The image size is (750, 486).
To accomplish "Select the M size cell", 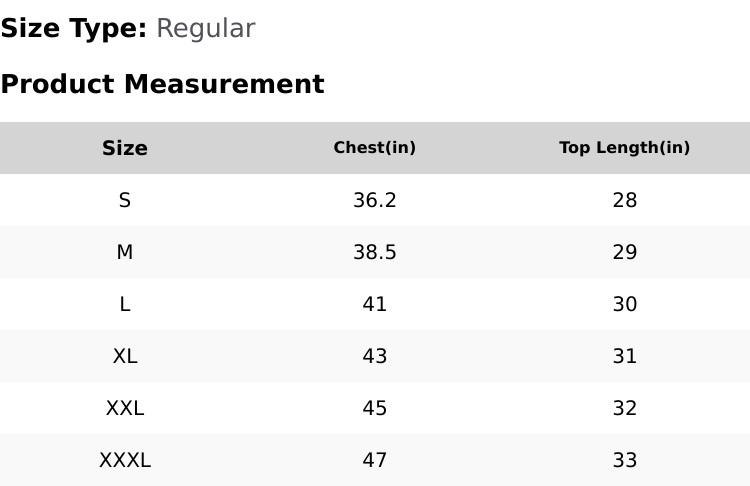I will point(125,252).
